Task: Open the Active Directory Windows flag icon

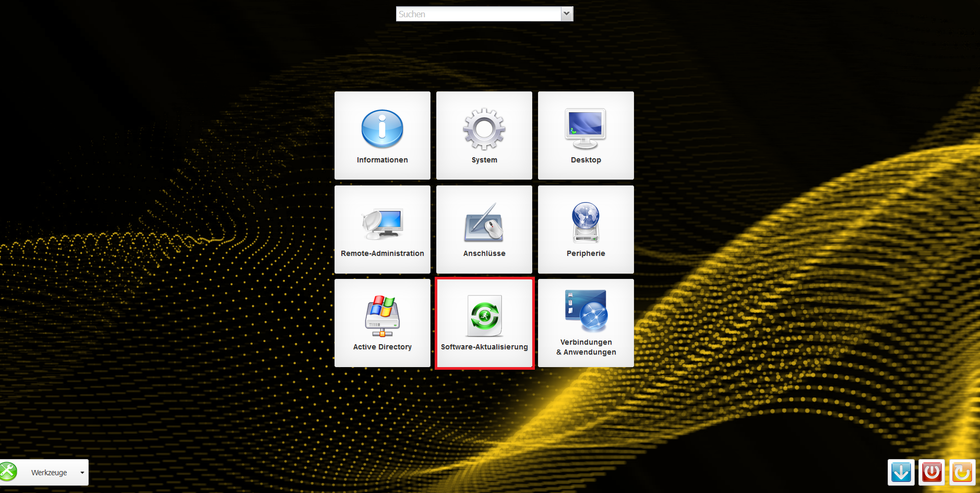Action: tap(382, 316)
